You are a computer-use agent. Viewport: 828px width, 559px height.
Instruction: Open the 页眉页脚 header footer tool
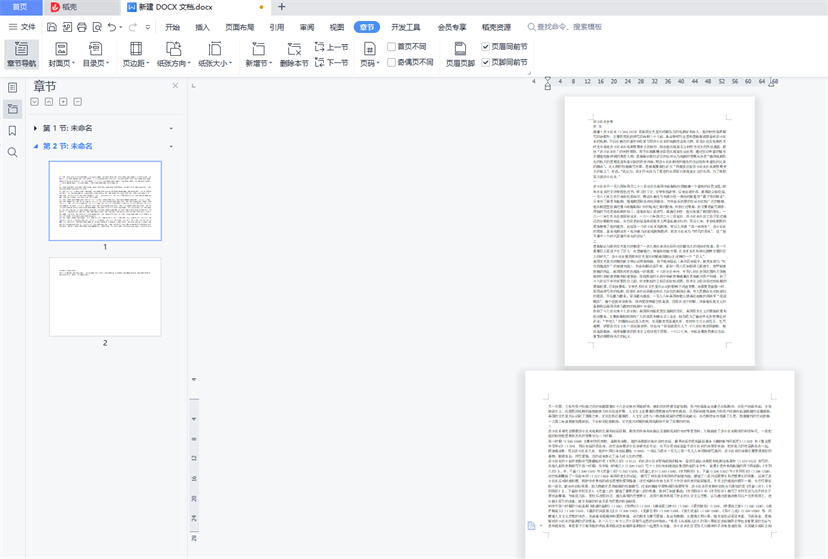(x=460, y=54)
